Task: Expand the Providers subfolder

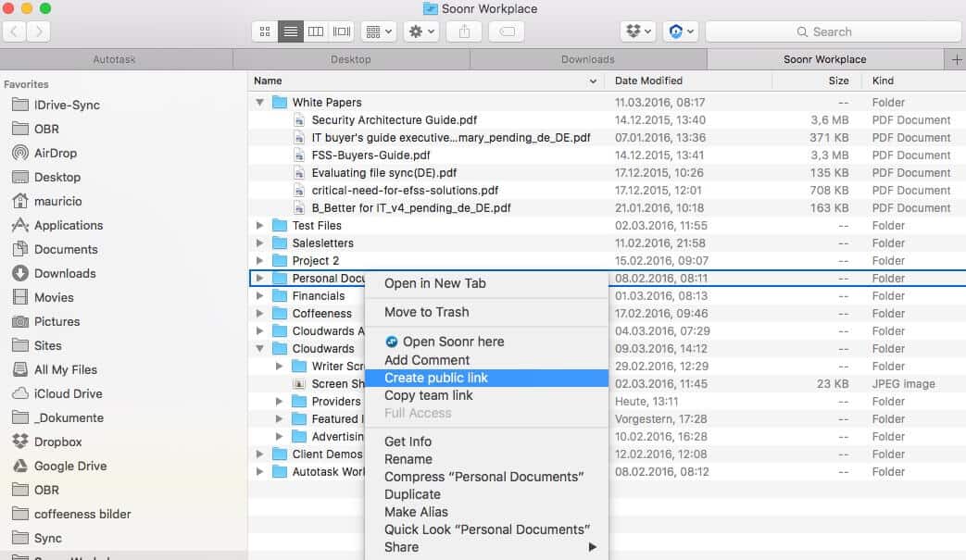Action: (279, 401)
